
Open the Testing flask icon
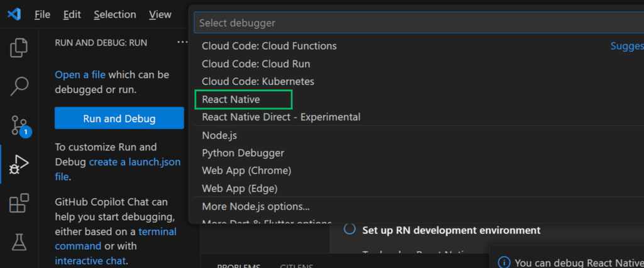coord(19,241)
